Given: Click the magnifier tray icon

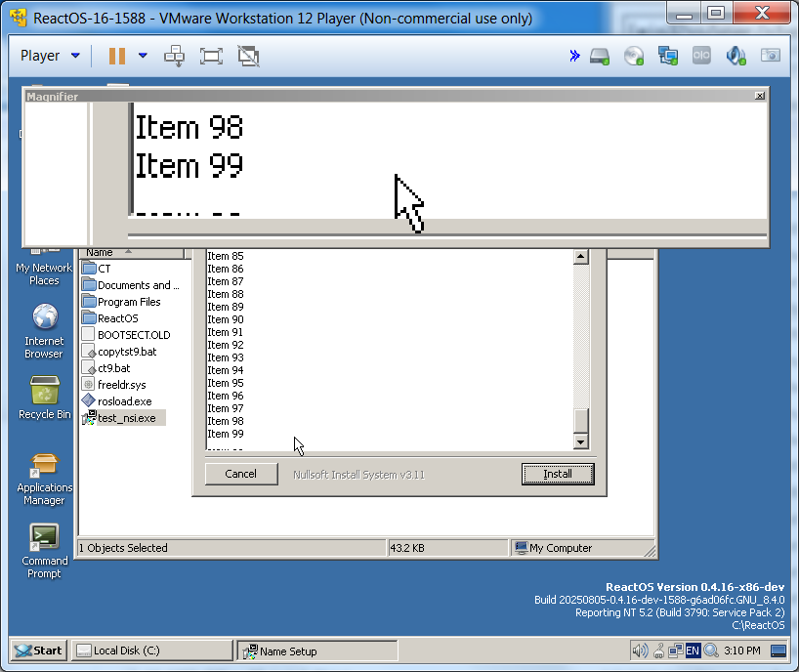Looking at the screenshot, I should tap(710, 651).
